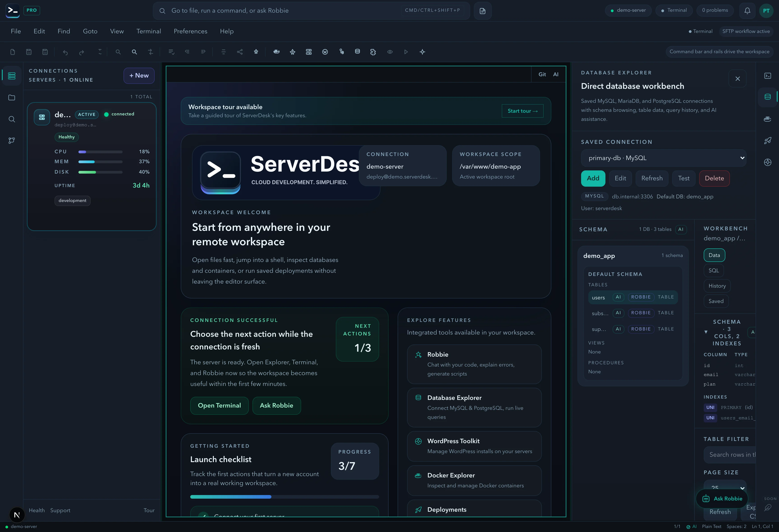Collapse the Schema 3 cols disclosure triangle
The image size is (779, 532).
(x=706, y=332)
